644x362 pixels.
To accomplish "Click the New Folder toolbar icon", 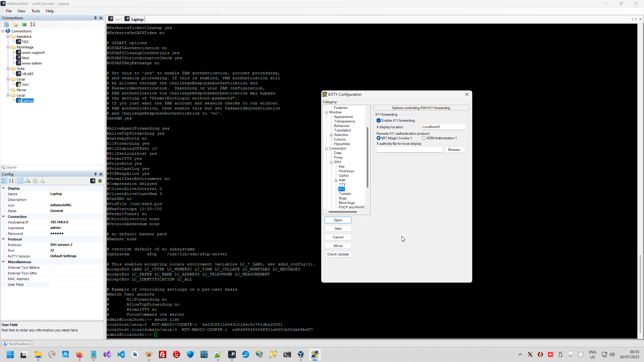I will 15,24.
